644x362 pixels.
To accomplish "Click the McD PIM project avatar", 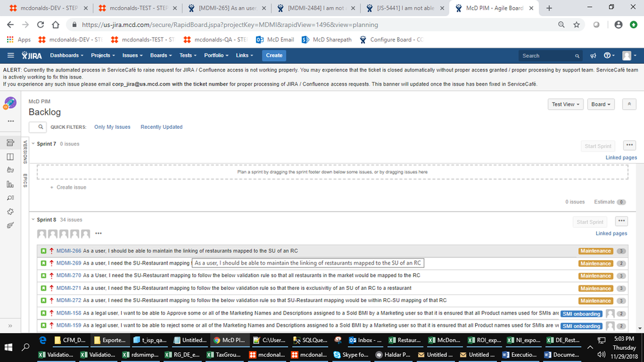I will click(x=10, y=103).
